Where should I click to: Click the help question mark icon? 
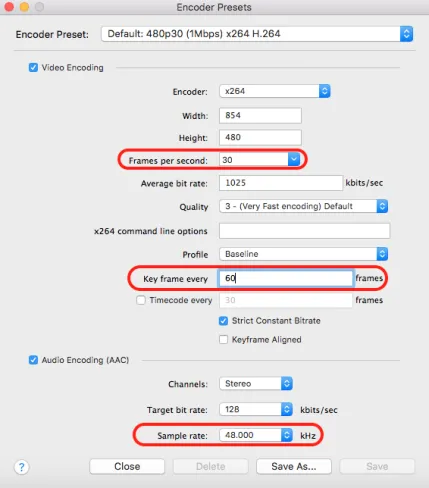click(x=22, y=467)
